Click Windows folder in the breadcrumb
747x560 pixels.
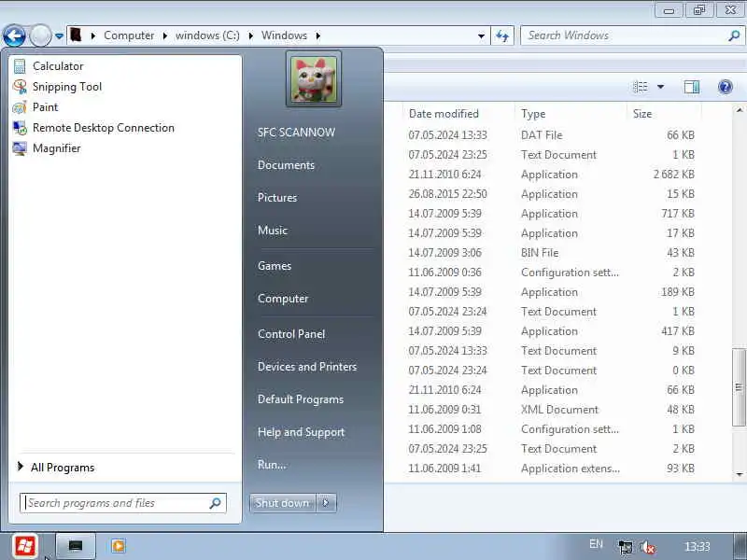click(x=284, y=35)
